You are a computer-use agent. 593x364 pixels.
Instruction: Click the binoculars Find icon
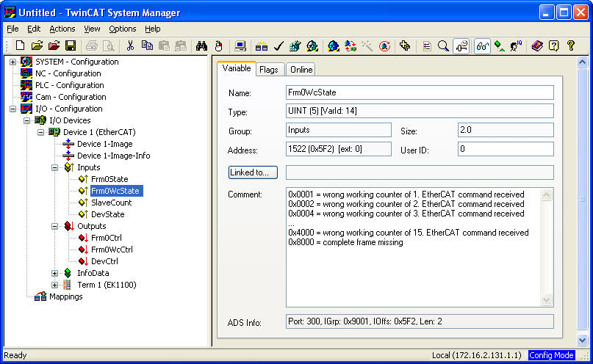pyautogui.click(x=201, y=45)
